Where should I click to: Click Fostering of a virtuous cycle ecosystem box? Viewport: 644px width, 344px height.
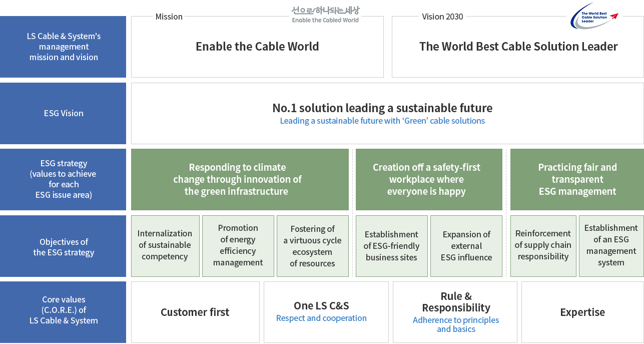312,246
